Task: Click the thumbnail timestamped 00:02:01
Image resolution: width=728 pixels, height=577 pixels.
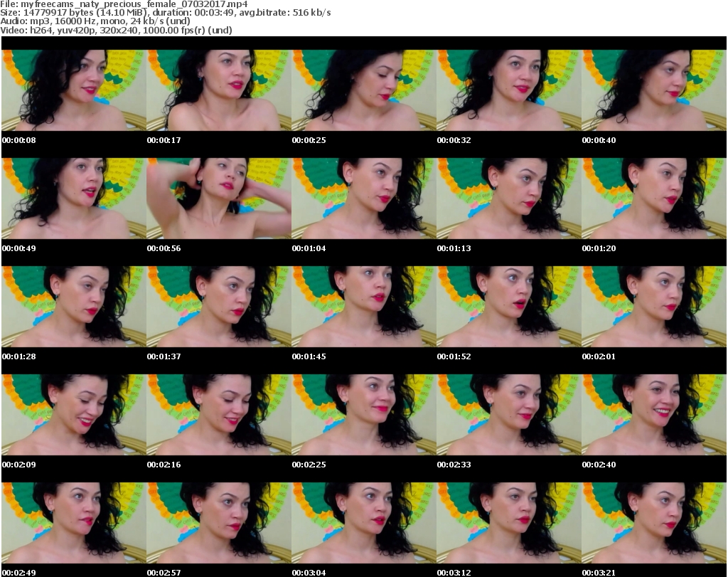Action: [654, 307]
